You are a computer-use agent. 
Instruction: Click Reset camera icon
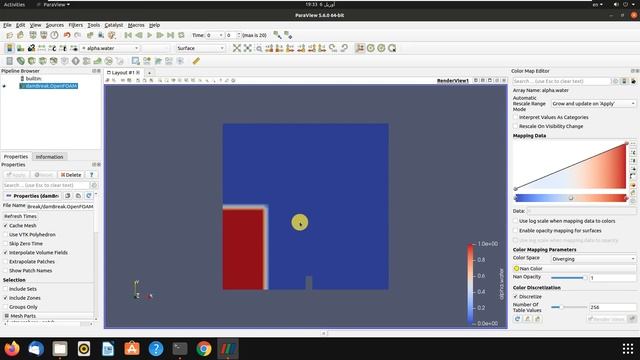[x=237, y=48]
